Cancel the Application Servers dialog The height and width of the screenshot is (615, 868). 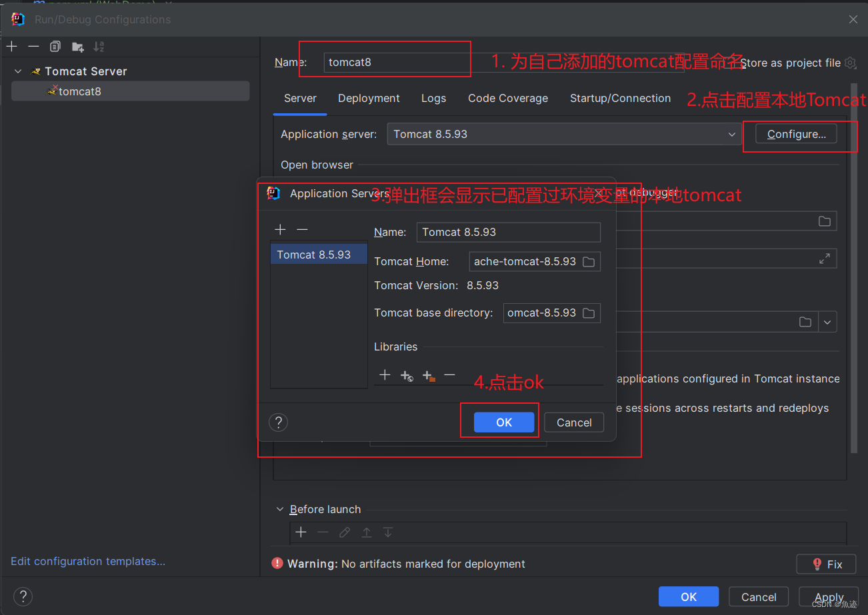click(x=574, y=422)
